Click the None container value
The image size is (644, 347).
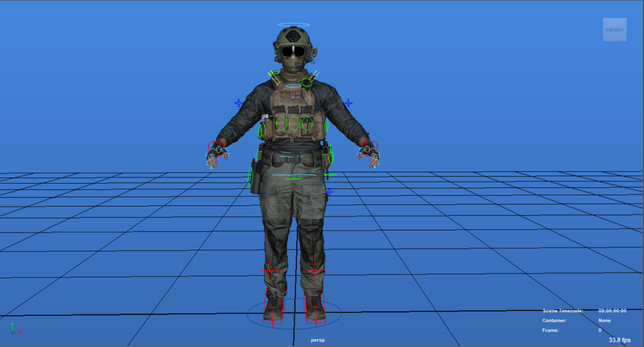pos(604,320)
